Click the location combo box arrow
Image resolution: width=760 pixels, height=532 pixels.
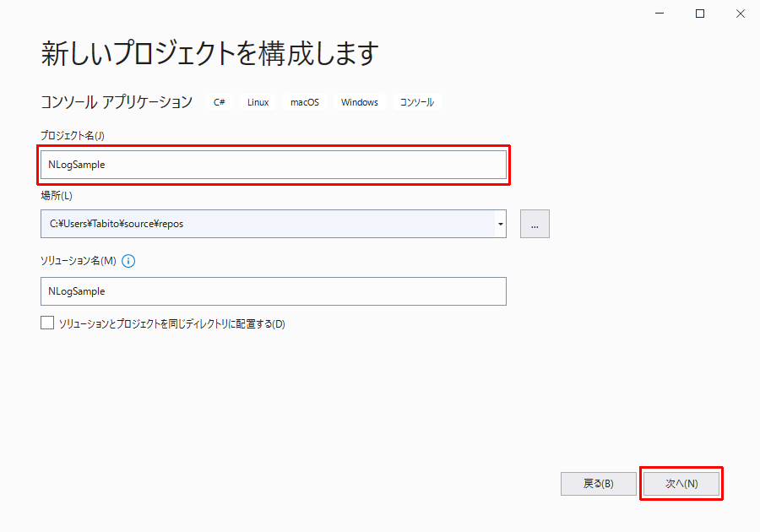click(x=500, y=223)
